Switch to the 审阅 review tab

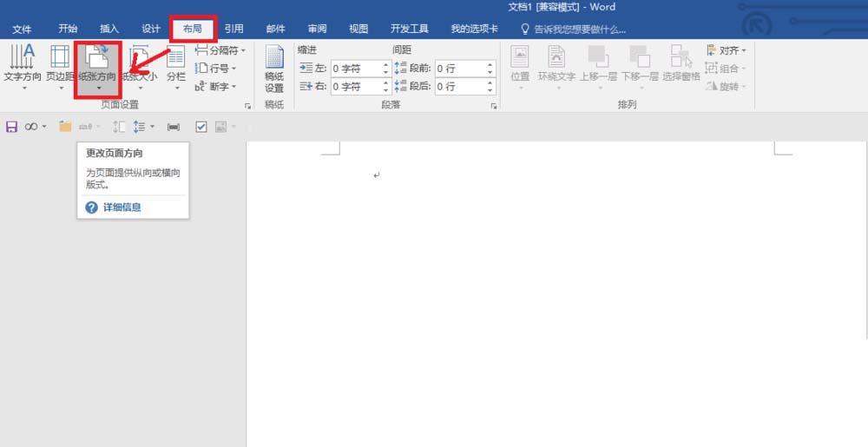coord(317,29)
